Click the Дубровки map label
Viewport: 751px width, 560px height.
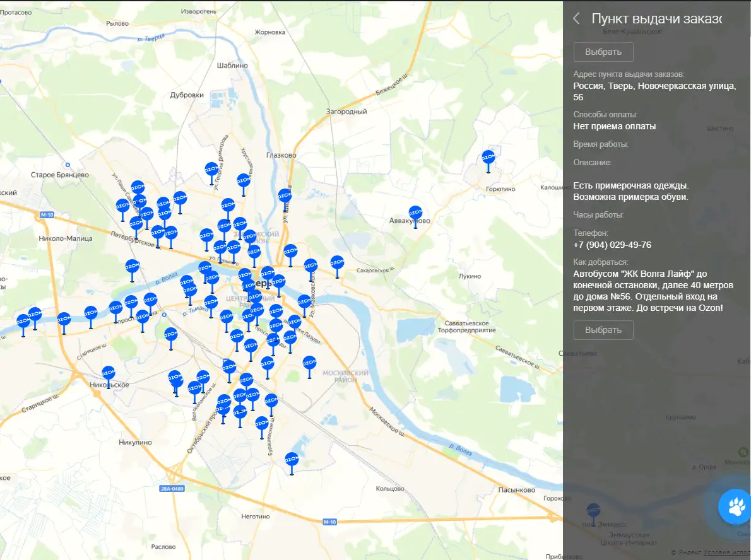(x=187, y=95)
